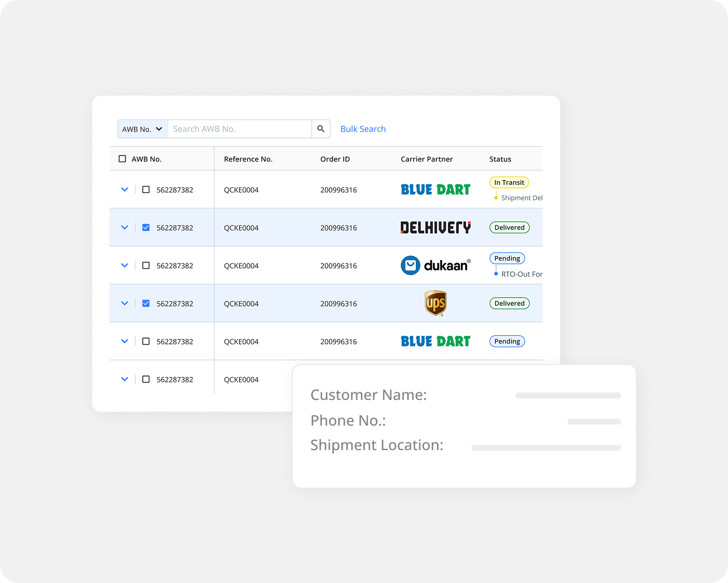This screenshot has height=583, width=728.
Task: Expand the dukaan row details chevron
Action: pos(124,265)
